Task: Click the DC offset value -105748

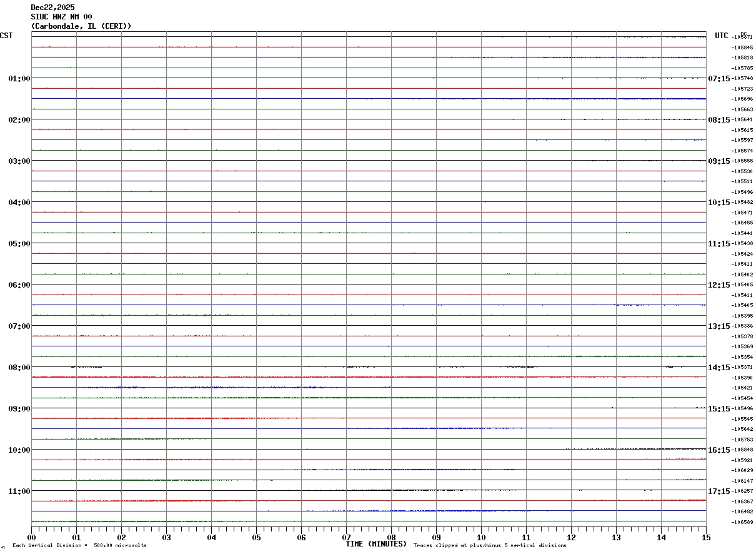Action: point(742,78)
